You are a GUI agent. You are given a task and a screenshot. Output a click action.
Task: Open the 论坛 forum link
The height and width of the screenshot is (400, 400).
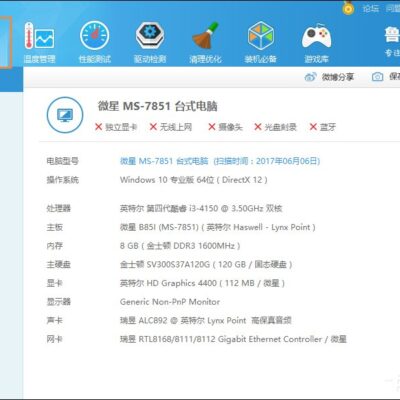(x=371, y=8)
